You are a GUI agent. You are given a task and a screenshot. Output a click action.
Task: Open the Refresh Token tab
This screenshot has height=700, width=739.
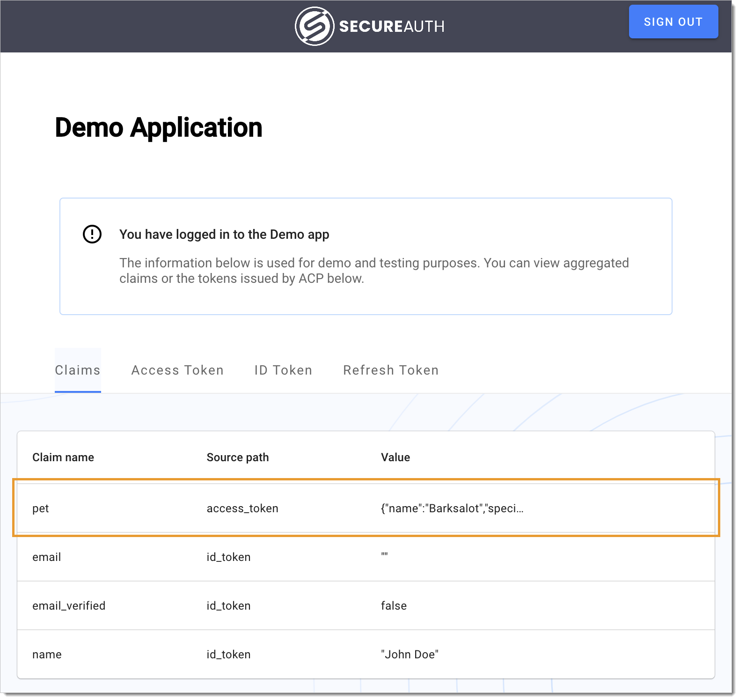pyautogui.click(x=391, y=370)
